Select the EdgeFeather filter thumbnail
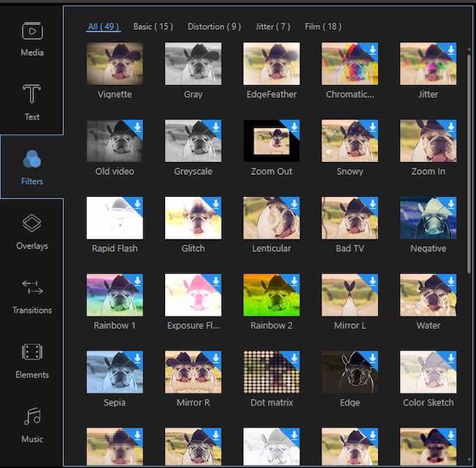Screen dimensions: 476x468 [x=271, y=64]
